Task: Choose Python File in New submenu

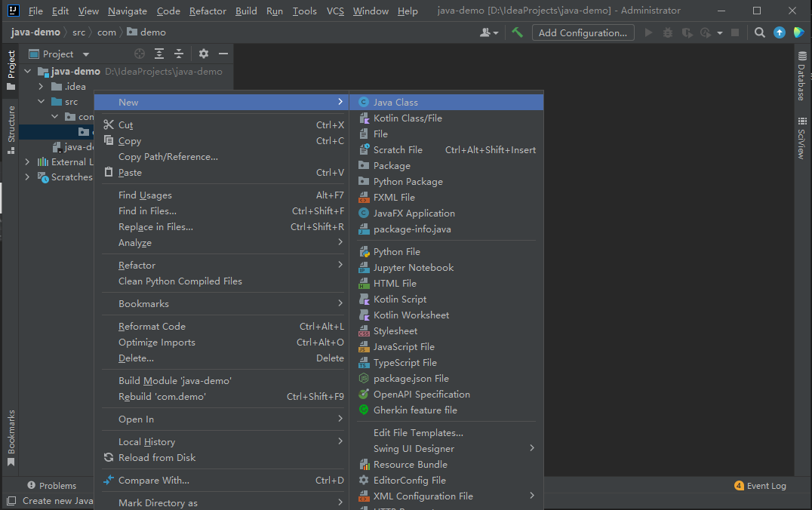Action: point(447,252)
